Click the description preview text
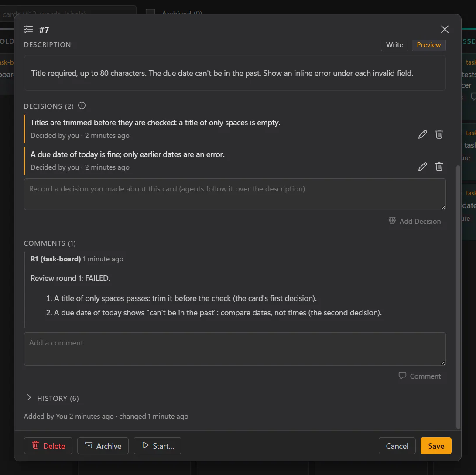The image size is (476, 475). (222, 73)
